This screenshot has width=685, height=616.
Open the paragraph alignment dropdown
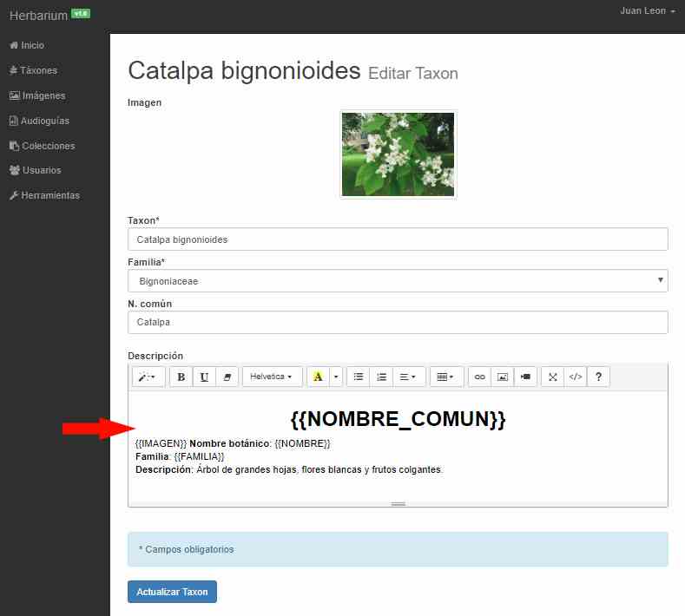pos(405,377)
